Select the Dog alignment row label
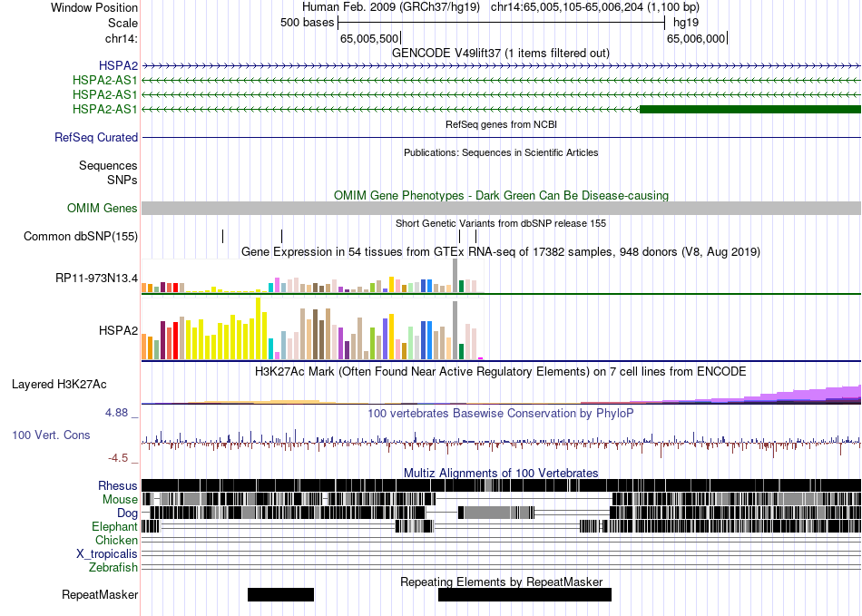The height and width of the screenshot is (616, 862). pyautogui.click(x=127, y=513)
